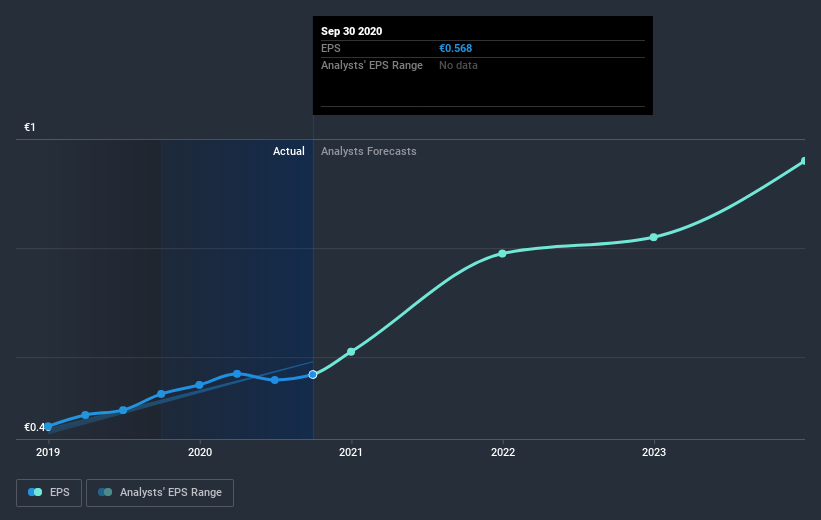Click the Analysts' EPS Range tooltip row label

click(x=372, y=65)
